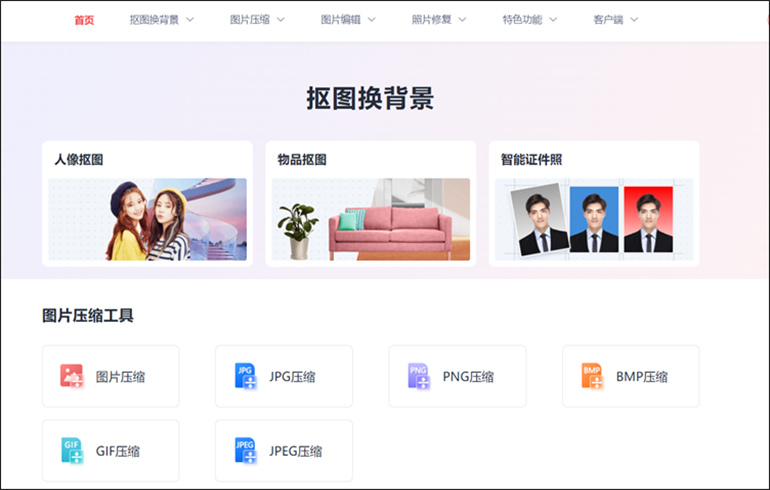Select the 图片压缩 tool label
The image size is (770, 490).
[x=120, y=377]
